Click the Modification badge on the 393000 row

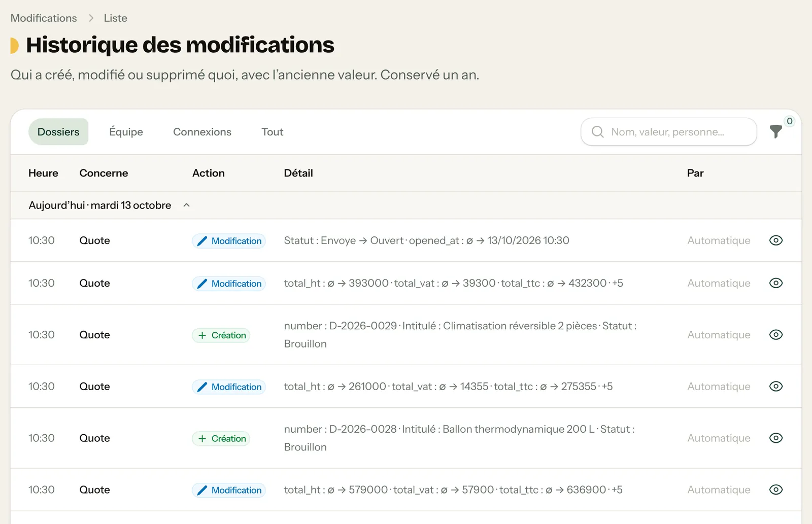pyautogui.click(x=229, y=284)
